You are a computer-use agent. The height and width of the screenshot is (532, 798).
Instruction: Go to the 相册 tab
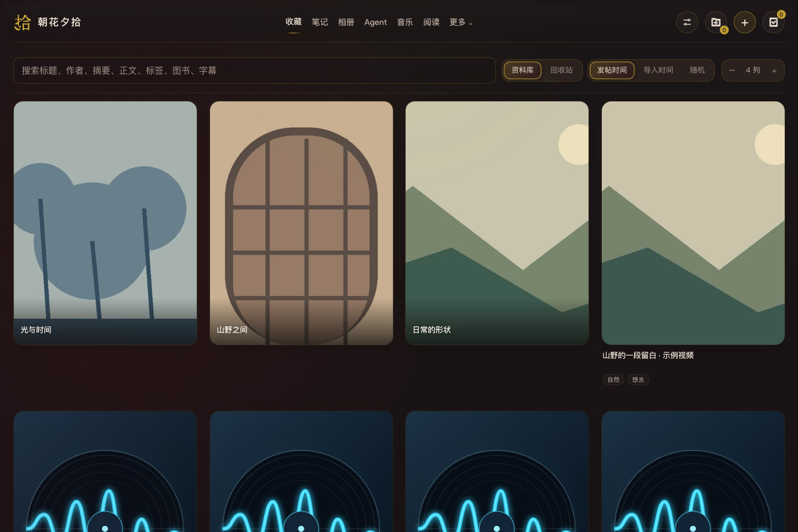point(346,22)
